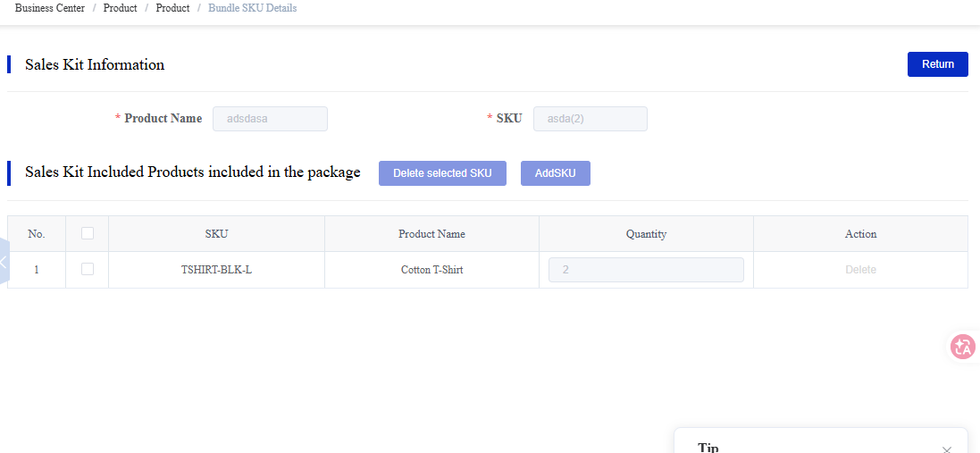Click the Sales Kit Information heading

click(x=95, y=64)
